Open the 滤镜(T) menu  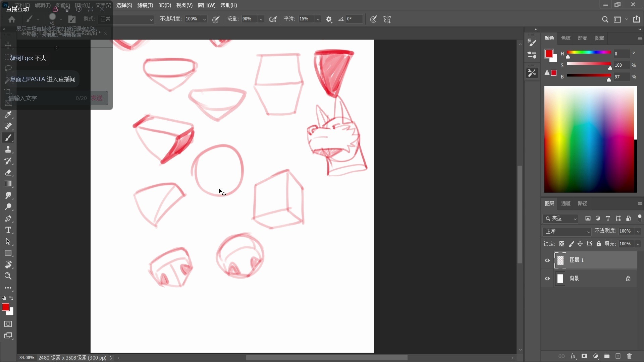(145, 5)
